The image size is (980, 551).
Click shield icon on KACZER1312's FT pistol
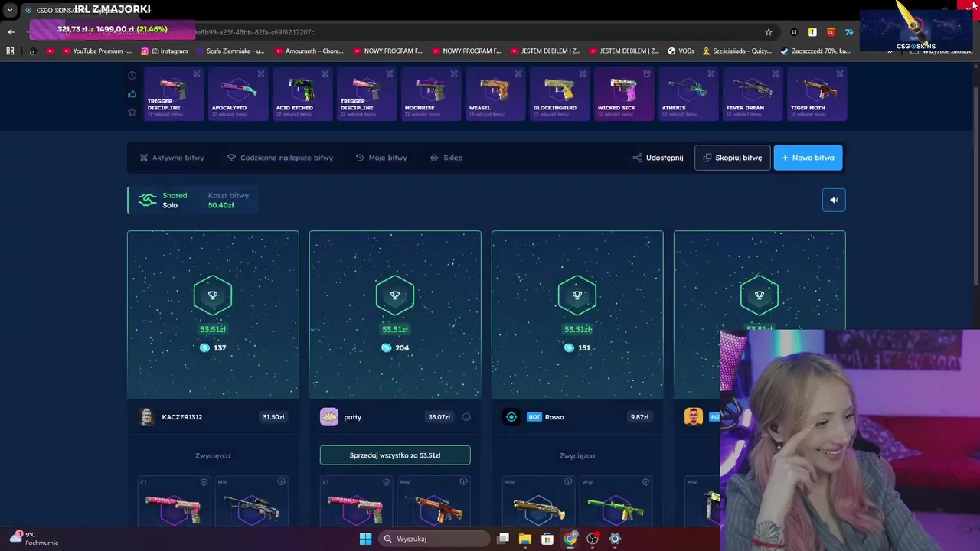[204, 482]
